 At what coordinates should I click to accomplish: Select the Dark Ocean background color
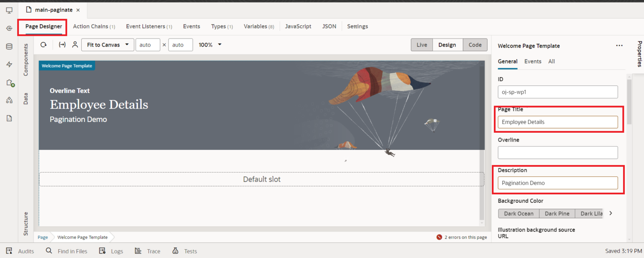519,213
